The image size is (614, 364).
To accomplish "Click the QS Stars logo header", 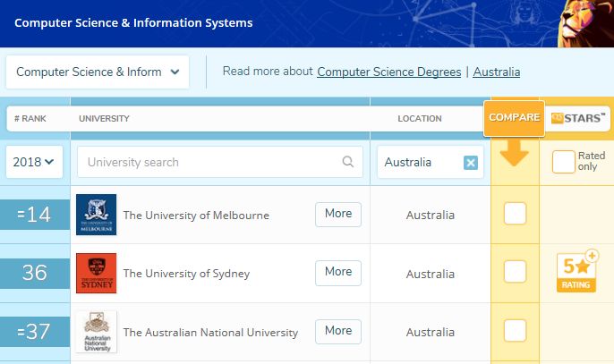I will pyautogui.click(x=577, y=118).
